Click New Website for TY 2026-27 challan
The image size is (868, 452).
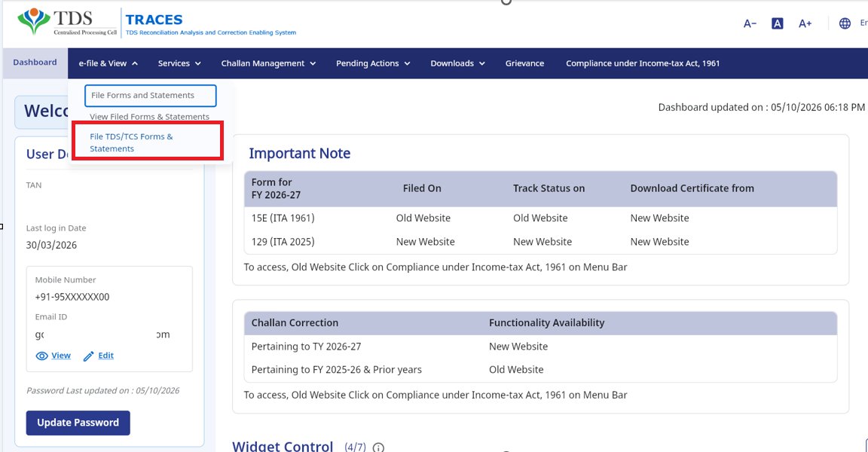coord(518,347)
